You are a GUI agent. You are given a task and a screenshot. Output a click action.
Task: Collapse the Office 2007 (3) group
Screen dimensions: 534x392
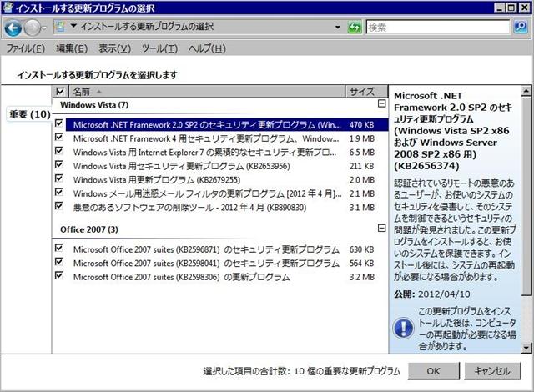coord(382,228)
